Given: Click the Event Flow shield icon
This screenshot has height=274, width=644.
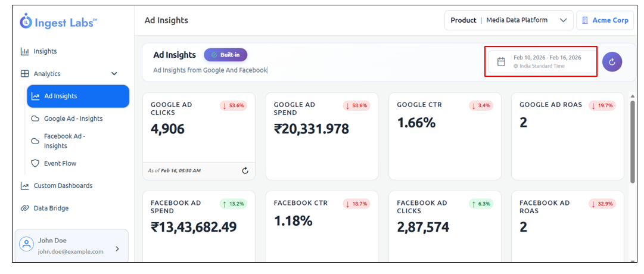Looking at the screenshot, I should tap(35, 164).
